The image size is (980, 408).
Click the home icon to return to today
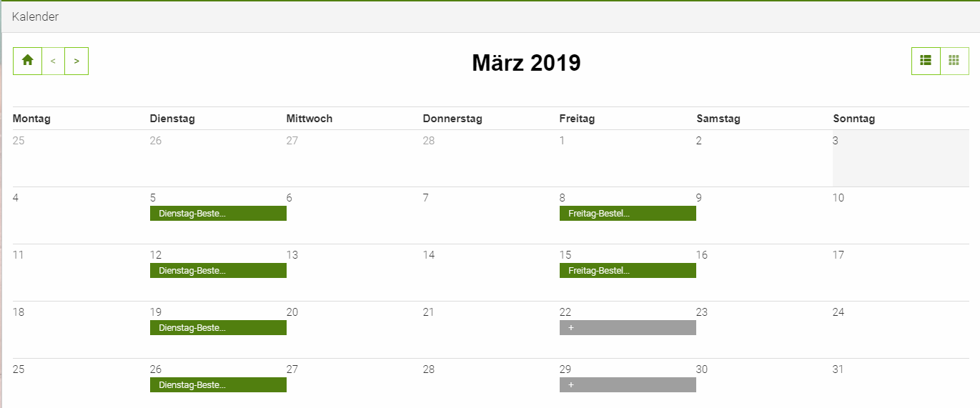28,61
